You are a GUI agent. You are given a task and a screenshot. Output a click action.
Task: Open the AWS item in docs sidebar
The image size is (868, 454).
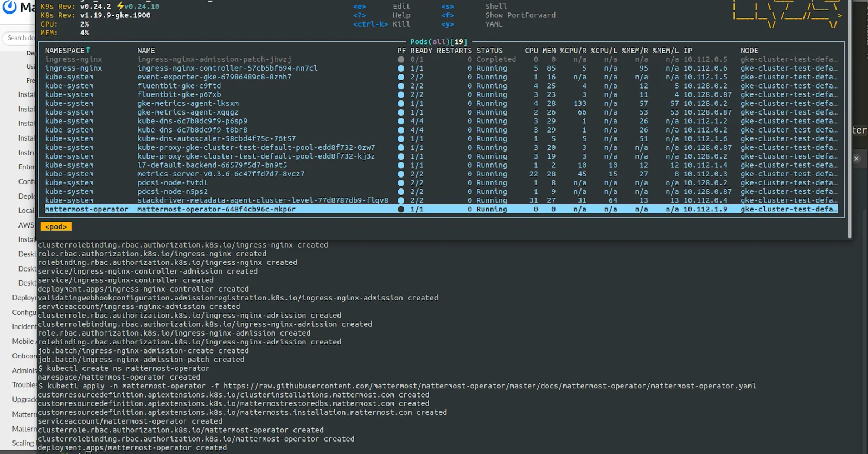pyautogui.click(x=26, y=225)
